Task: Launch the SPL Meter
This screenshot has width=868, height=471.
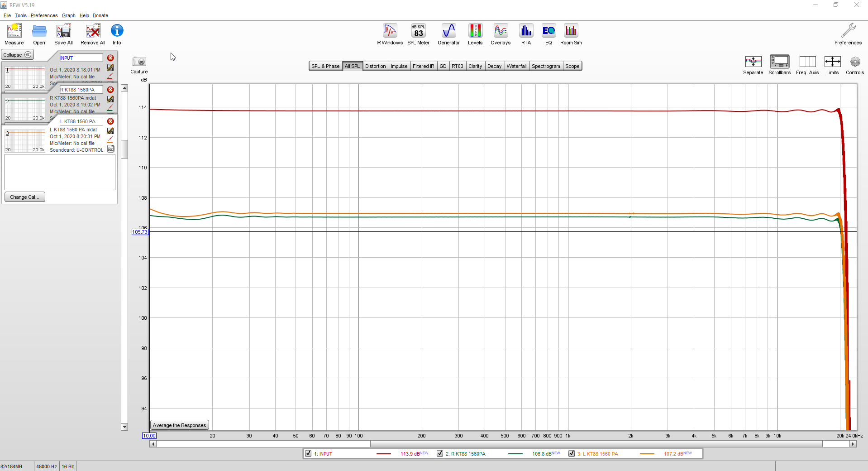Action: pyautogui.click(x=418, y=34)
